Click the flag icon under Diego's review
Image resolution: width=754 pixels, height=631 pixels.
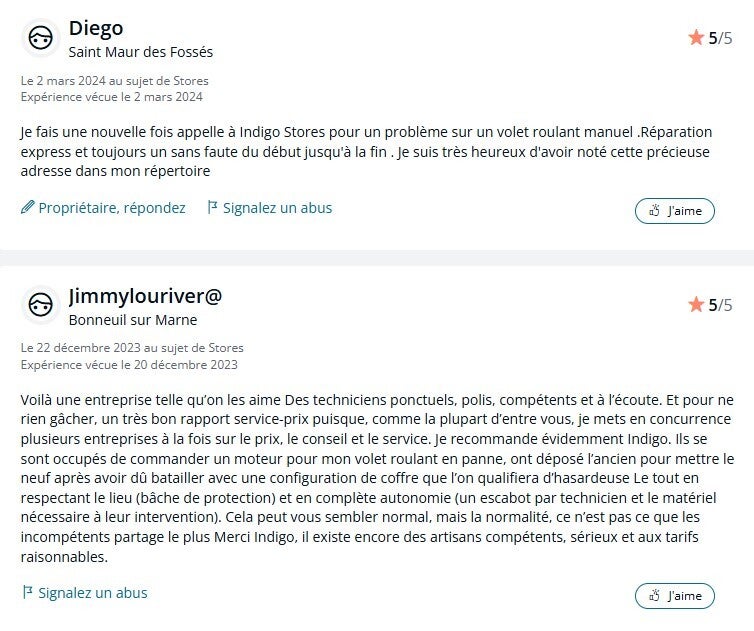[212, 208]
